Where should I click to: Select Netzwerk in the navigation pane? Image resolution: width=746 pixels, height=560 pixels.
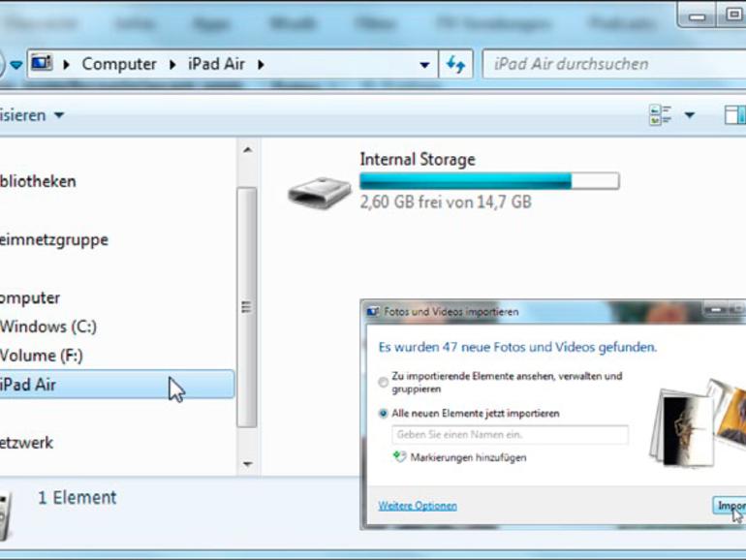coord(27,443)
